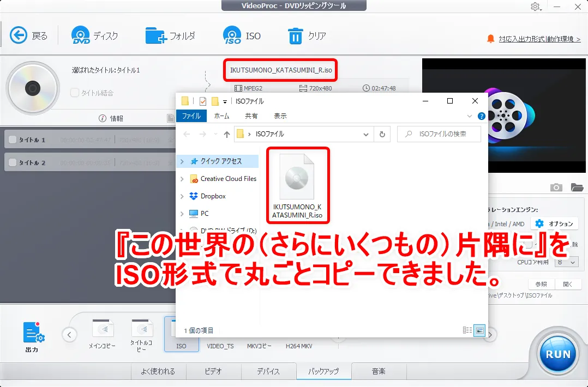Check タイトル 2 checkbox

(13, 162)
